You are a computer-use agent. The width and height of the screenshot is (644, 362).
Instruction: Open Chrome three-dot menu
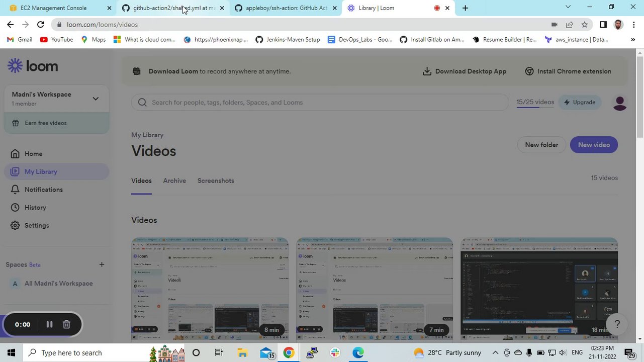click(x=633, y=25)
